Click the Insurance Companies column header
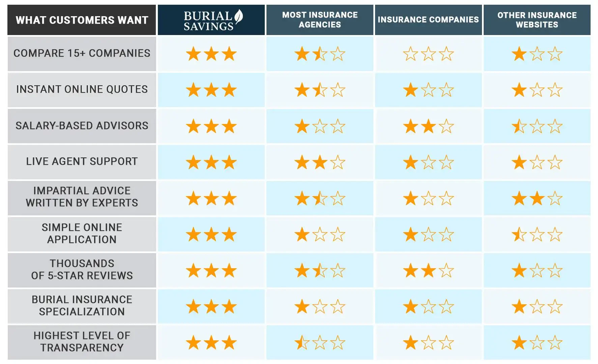 428,20
